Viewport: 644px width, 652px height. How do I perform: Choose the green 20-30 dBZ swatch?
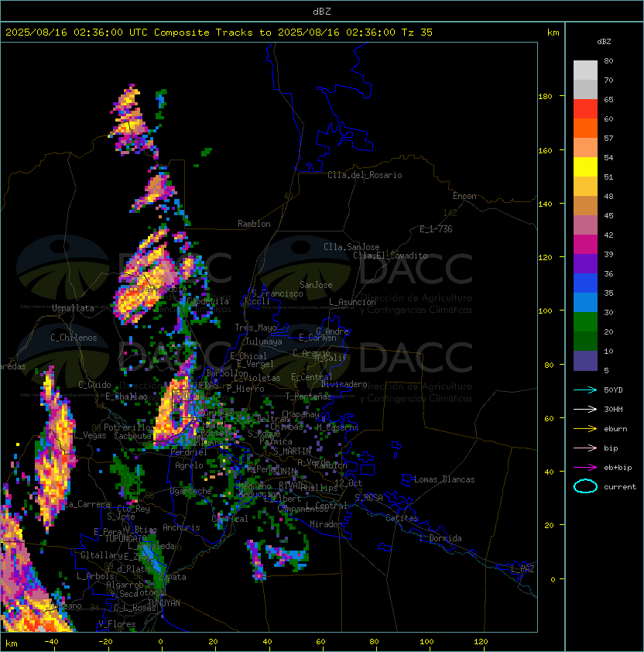[x=585, y=322]
